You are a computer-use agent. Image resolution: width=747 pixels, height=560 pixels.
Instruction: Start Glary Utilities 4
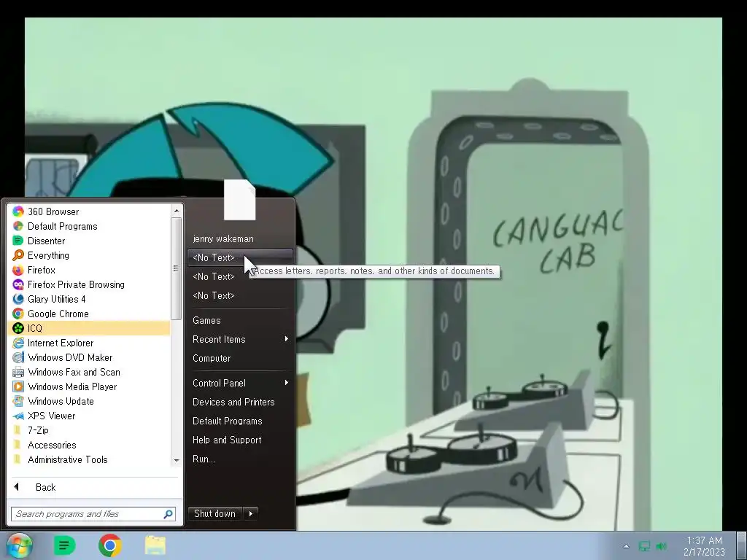pos(89,299)
